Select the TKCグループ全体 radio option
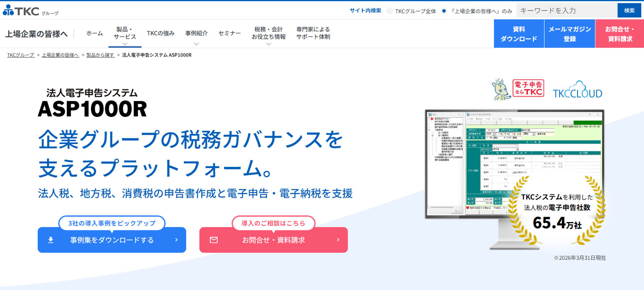The image size is (644, 290). [x=390, y=11]
